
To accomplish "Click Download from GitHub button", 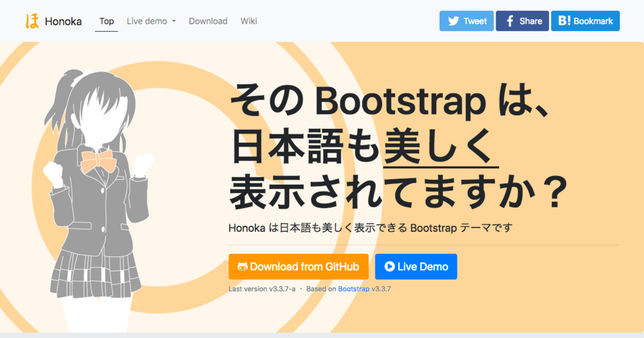I will coord(299,266).
